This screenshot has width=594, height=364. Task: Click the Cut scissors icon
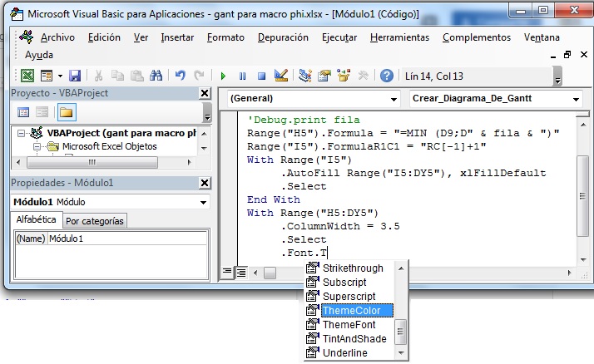click(x=98, y=76)
